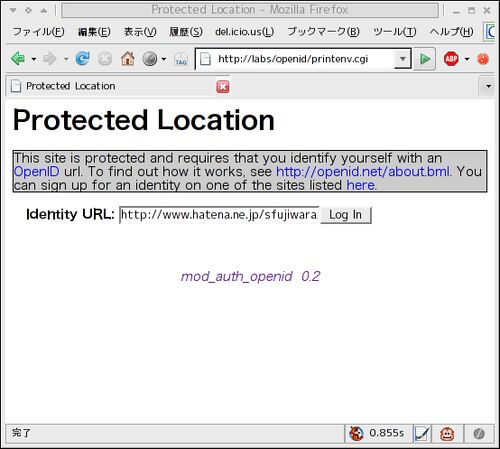Open the window menu arrow in title bar
Image resolution: width=500 pixels, height=449 pixels.
(x=13, y=10)
